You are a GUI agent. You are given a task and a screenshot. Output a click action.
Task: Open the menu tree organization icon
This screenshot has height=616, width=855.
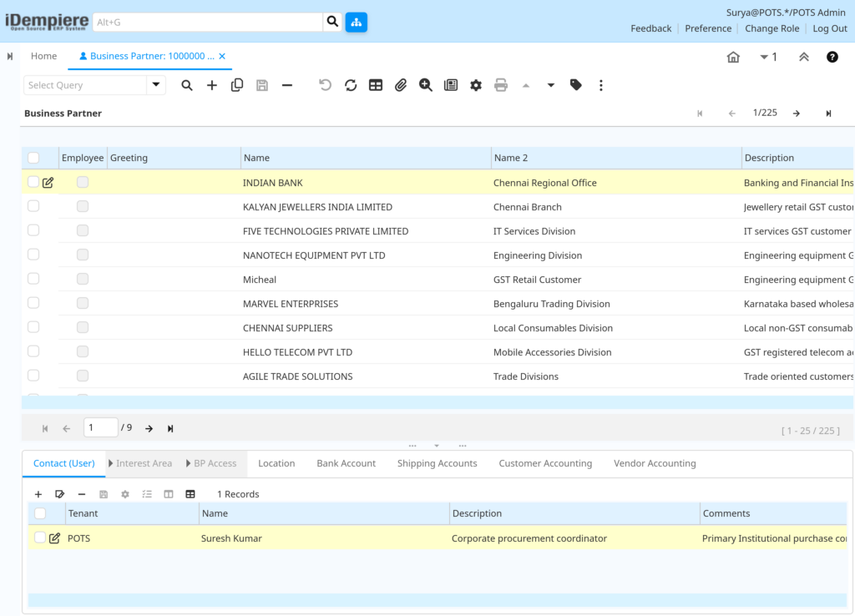click(x=356, y=22)
